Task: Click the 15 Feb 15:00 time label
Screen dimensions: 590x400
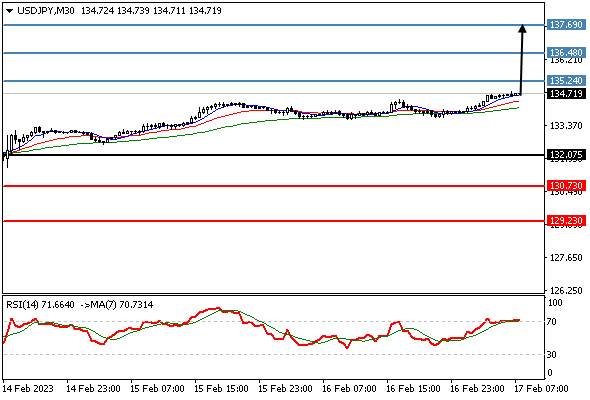Action: tap(221, 388)
